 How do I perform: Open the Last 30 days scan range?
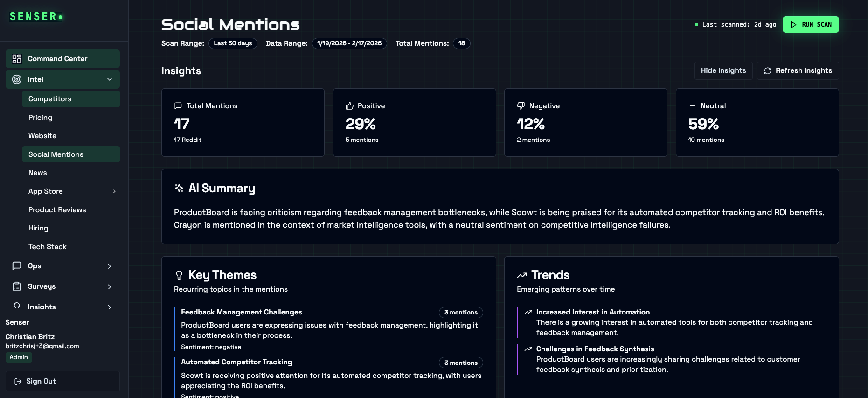tap(233, 43)
